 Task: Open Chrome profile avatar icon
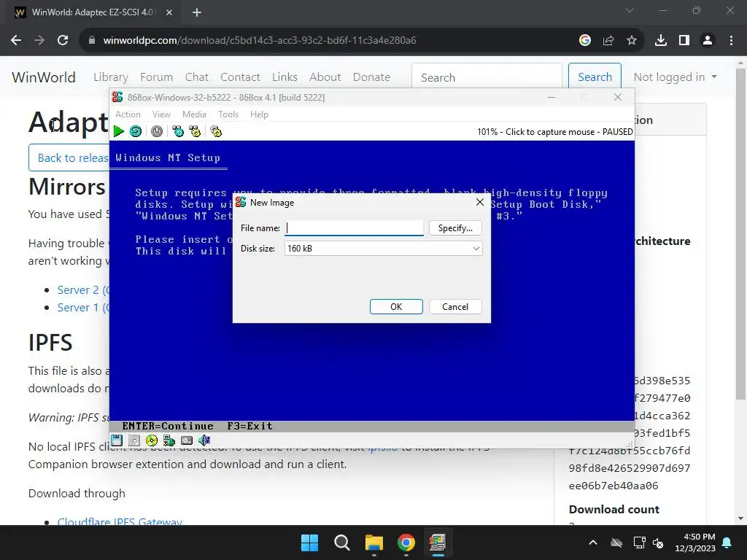coord(708,40)
